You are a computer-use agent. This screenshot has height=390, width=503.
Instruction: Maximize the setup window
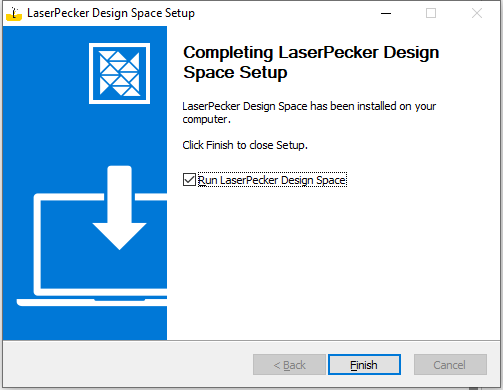(431, 13)
